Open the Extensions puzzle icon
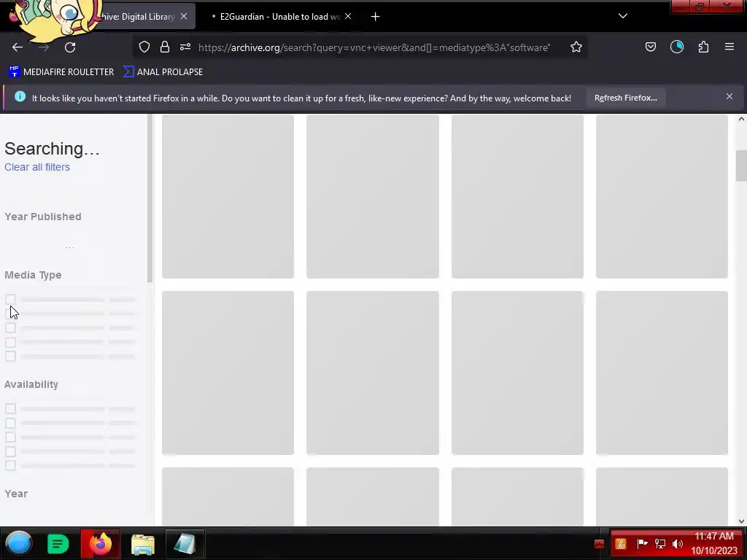Image resolution: width=747 pixels, height=560 pixels. [x=703, y=47]
